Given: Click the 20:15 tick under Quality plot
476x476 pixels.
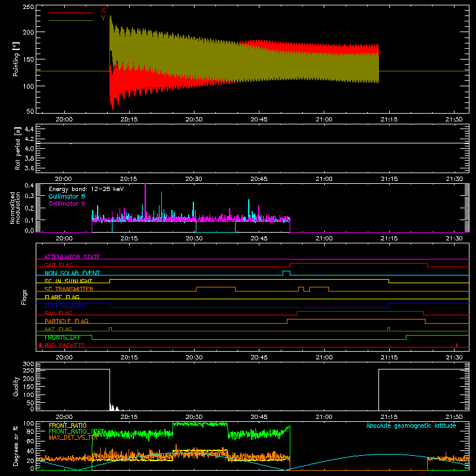Looking at the screenshot, I should [129, 417].
